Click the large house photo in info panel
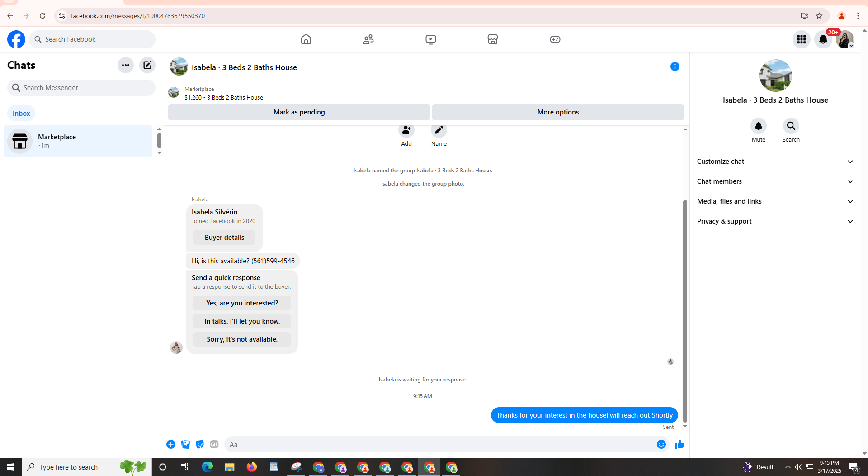The image size is (868, 476). [x=775, y=76]
